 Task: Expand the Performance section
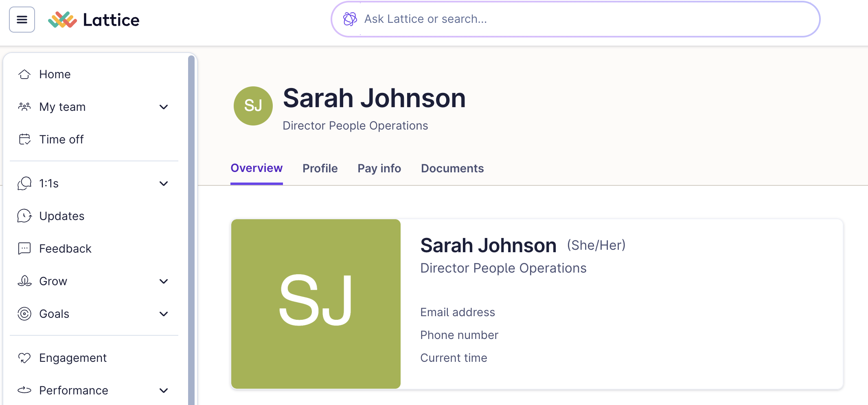164,390
